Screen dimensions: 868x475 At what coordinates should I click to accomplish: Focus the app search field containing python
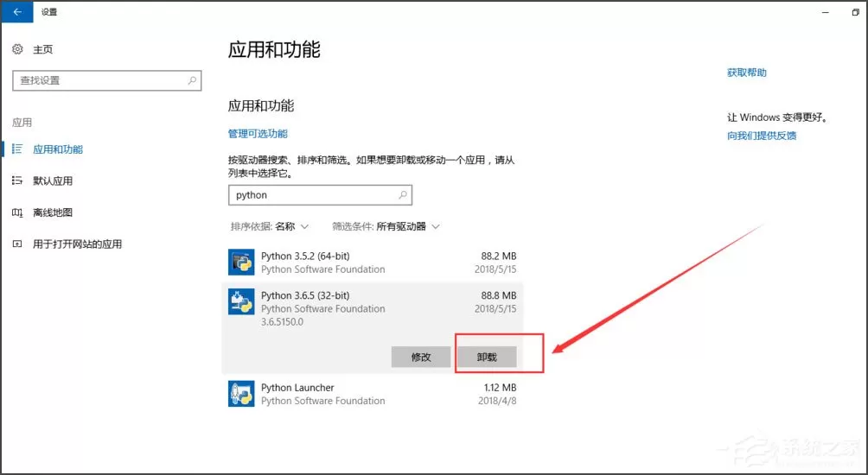click(x=320, y=194)
